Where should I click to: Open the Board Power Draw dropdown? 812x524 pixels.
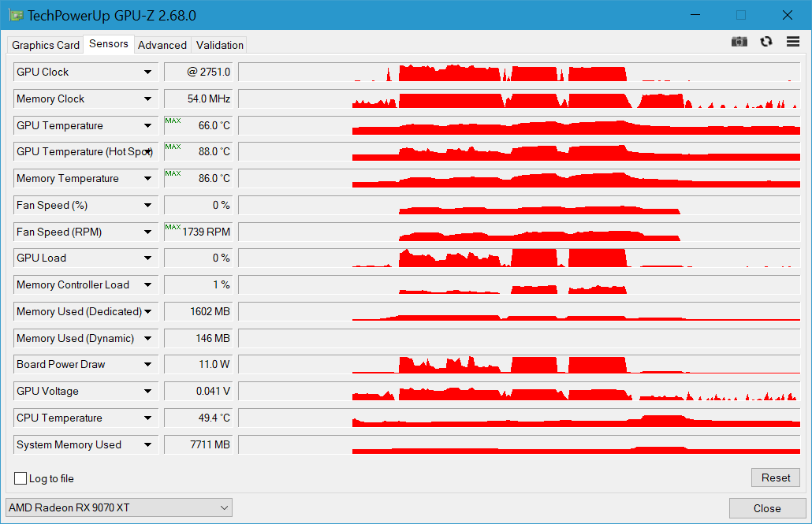[147, 365]
